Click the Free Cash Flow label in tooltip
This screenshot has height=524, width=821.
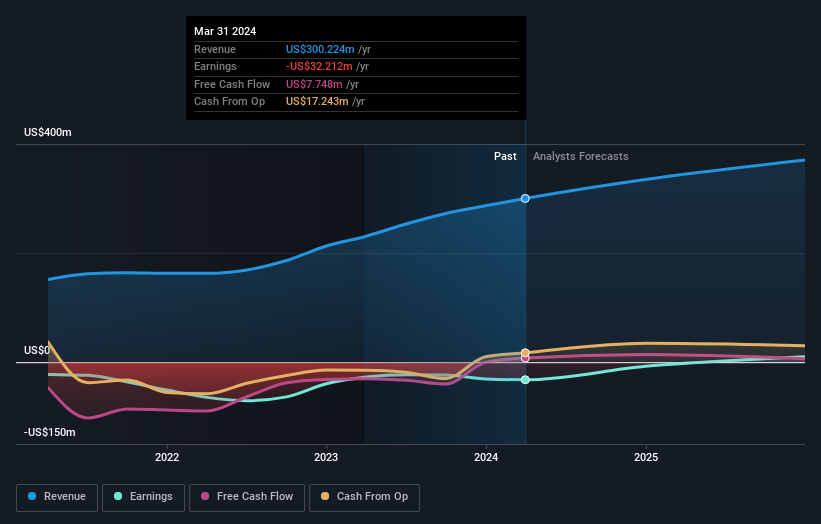click(232, 84)
